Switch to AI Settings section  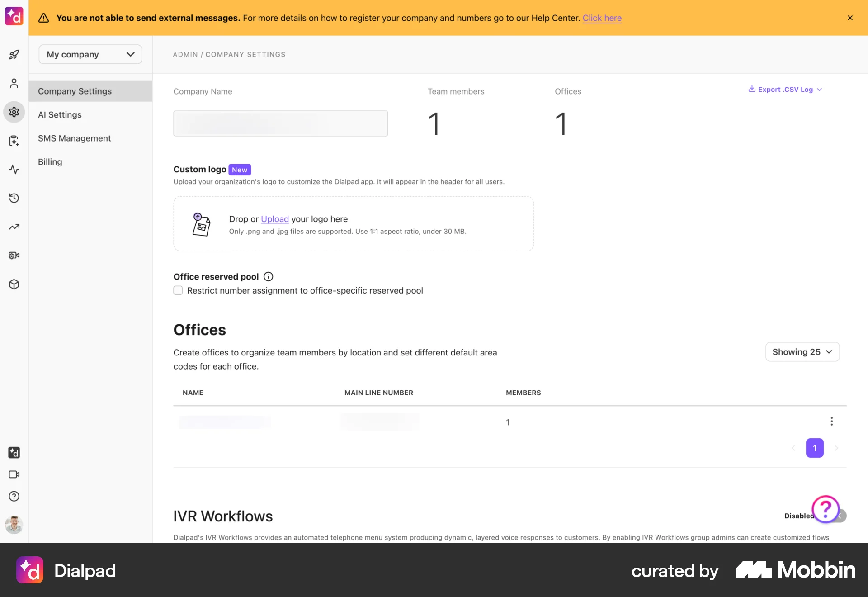(x=59, y=114)
